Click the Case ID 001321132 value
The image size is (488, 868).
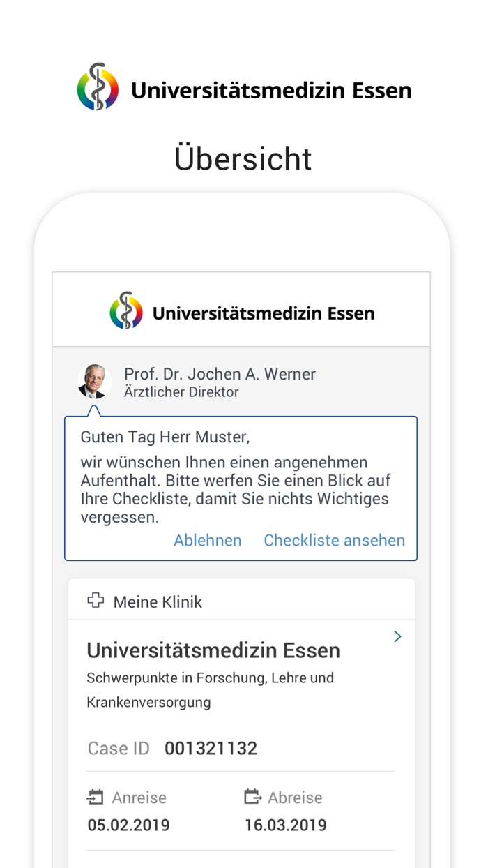211,747
